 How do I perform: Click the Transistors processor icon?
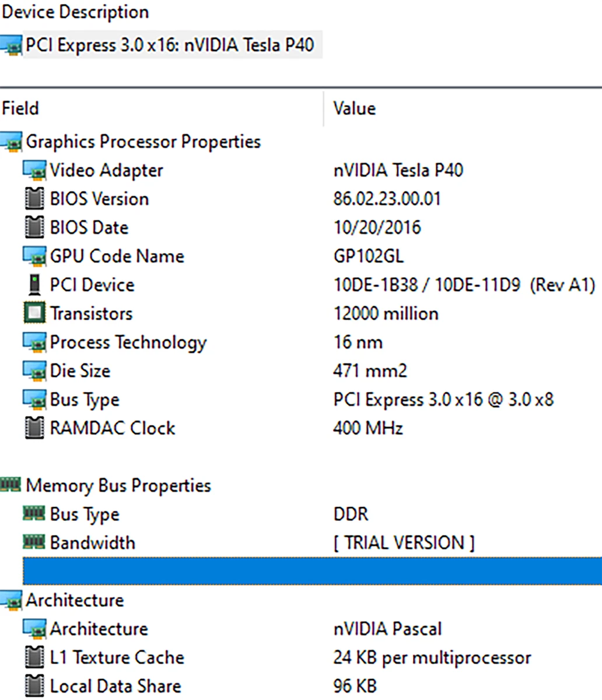point(34,313)
